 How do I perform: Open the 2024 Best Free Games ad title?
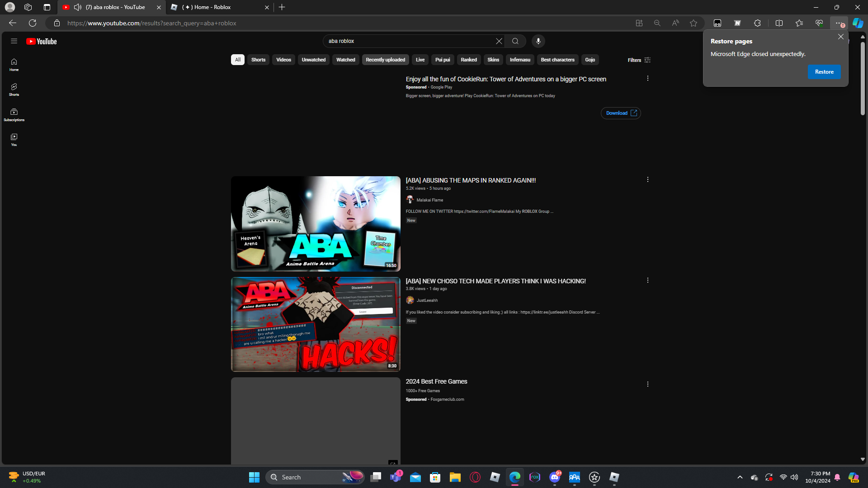[437, 381]
